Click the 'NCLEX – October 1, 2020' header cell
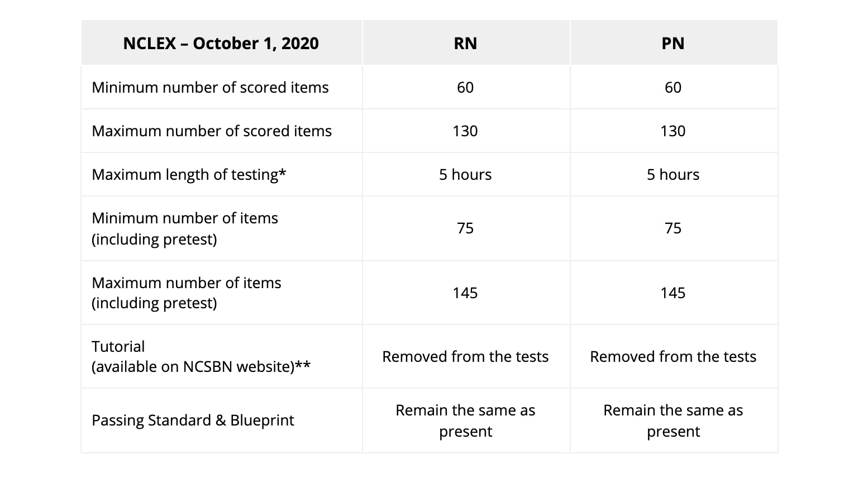 coord(221,43)
